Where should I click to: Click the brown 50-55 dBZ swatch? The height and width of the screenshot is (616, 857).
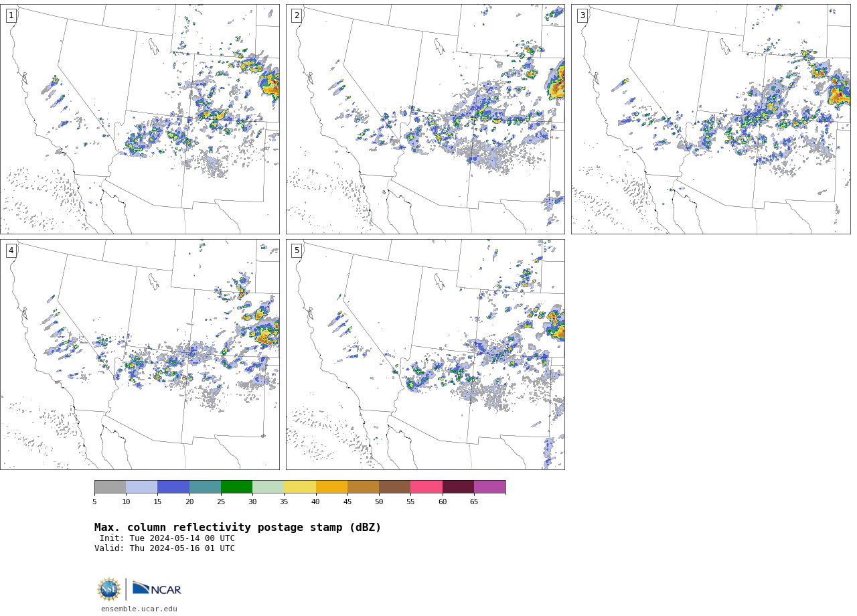395,487
